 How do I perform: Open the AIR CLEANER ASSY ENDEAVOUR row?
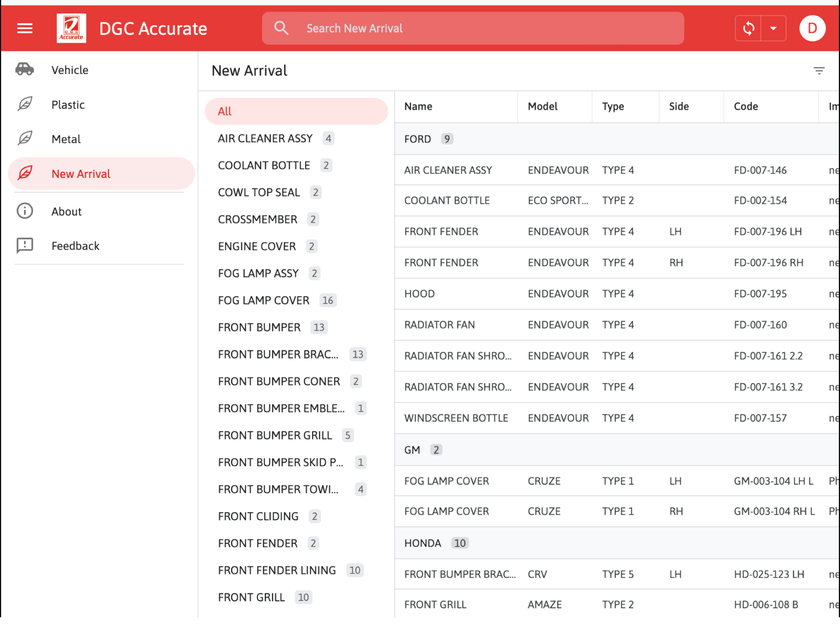point(617,170)
